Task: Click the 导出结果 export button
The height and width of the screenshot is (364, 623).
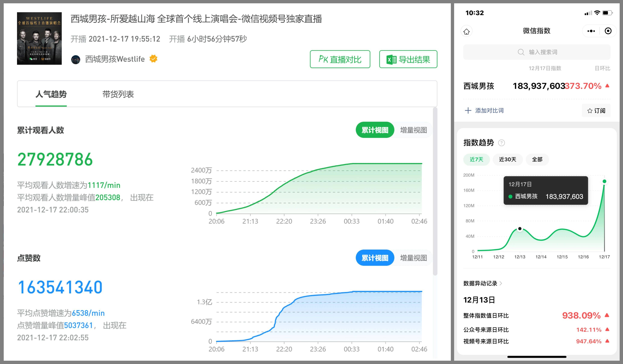Action: pyautogui.click(x=408, y=59)
